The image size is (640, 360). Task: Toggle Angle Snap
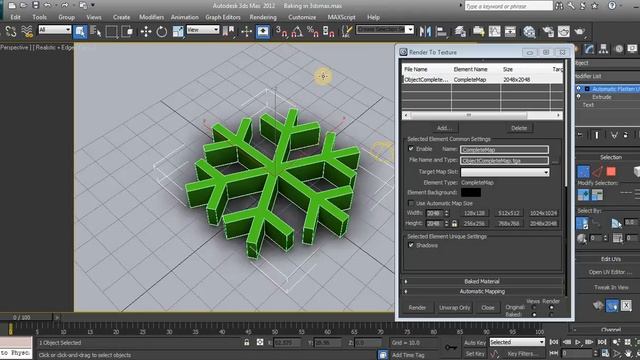(297, 31)
